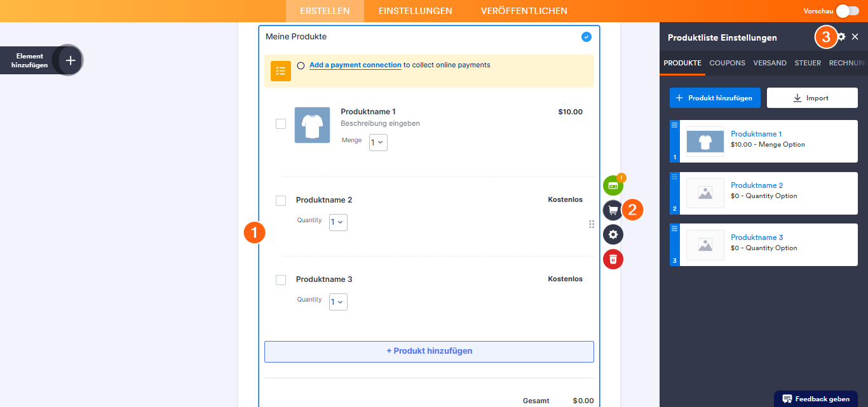Open Quantity dropdown for Produktname 3
The image size is (868, 407).
(338, 302)
